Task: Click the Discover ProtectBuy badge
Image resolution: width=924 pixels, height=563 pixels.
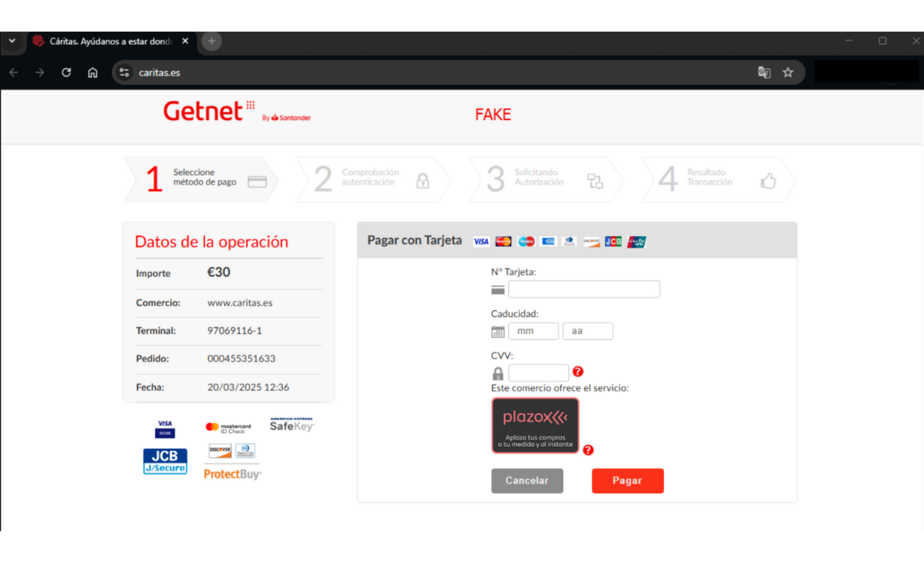Action: (x=232, y=462)
